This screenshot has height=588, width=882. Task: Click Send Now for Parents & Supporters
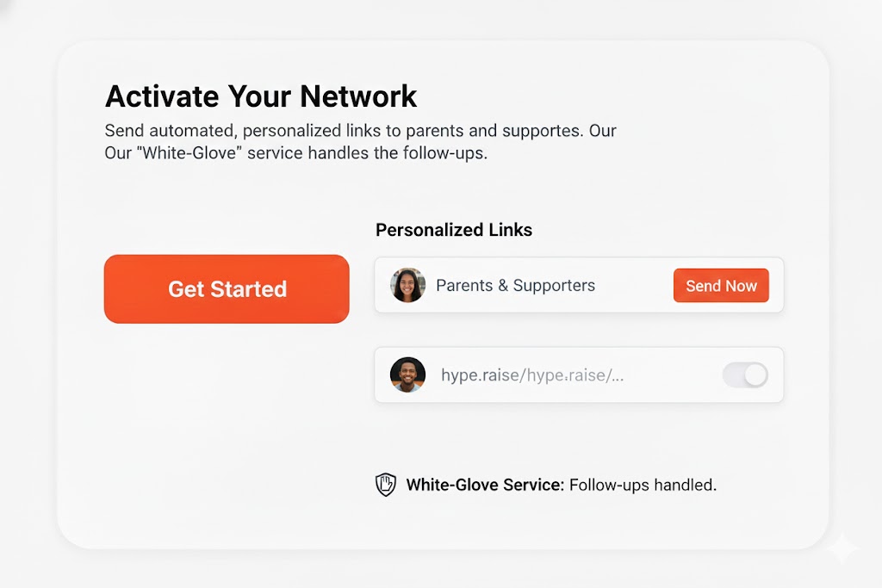(x=721, y=285)
